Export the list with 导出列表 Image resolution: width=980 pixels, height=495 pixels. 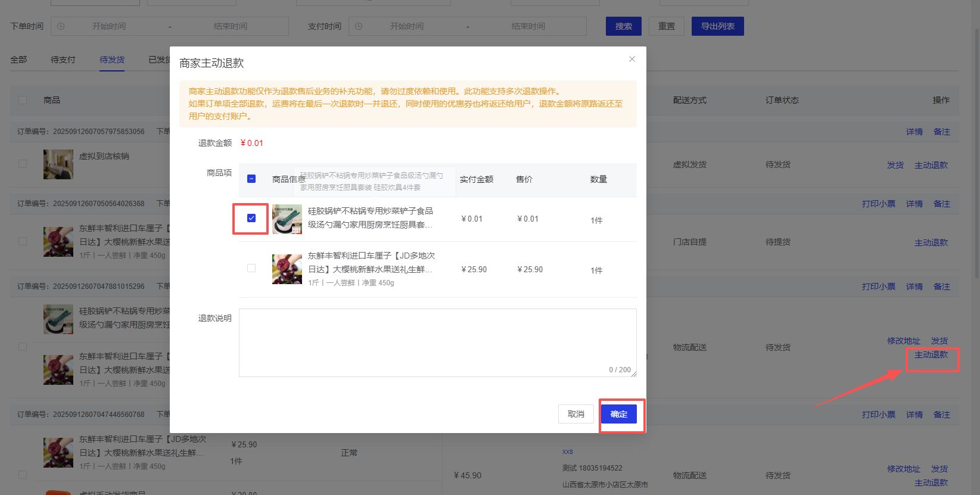click(x=717, y=26)
